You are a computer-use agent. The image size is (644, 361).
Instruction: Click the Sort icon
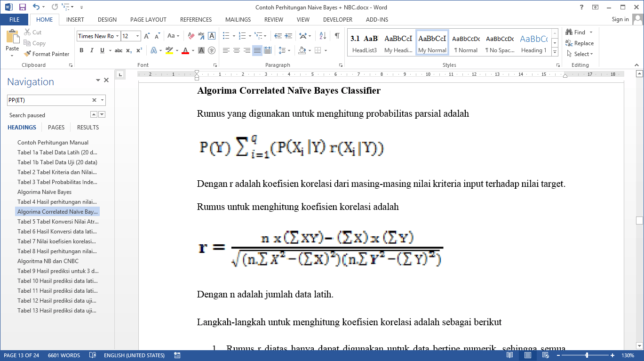point(323,36)
